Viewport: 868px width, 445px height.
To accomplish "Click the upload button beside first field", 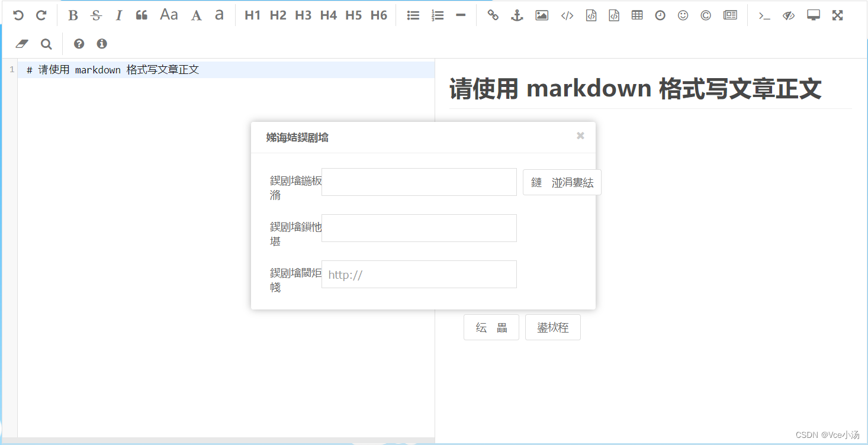I will (x=562, y=182).
